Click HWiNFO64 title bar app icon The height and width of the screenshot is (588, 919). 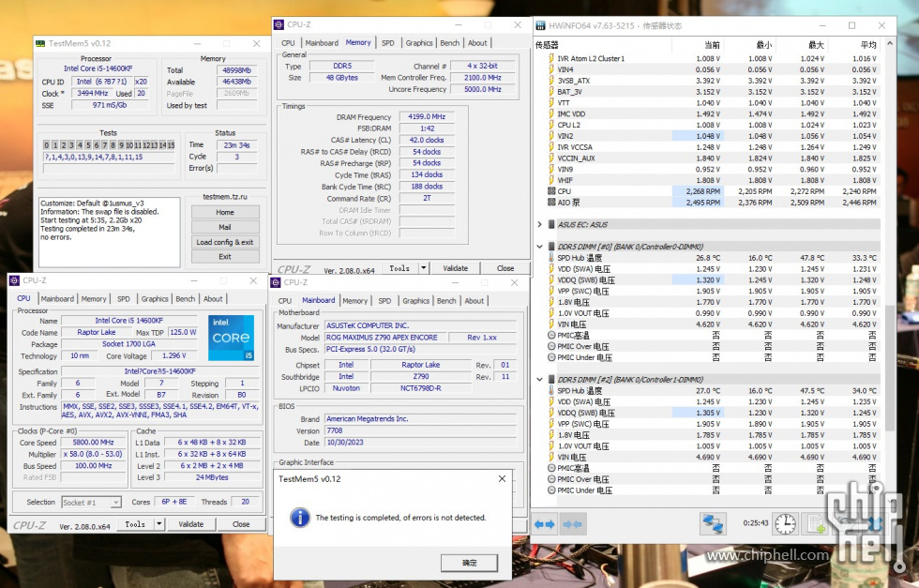pyautogui.click(x=540, y=26)
